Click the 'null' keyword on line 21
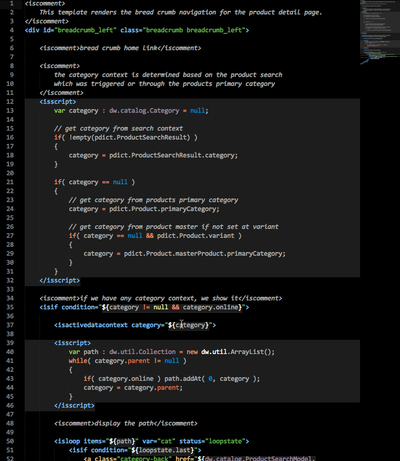The width and height of the screenshot is (400, 461). pyautogui.click(x=120, y=182)
